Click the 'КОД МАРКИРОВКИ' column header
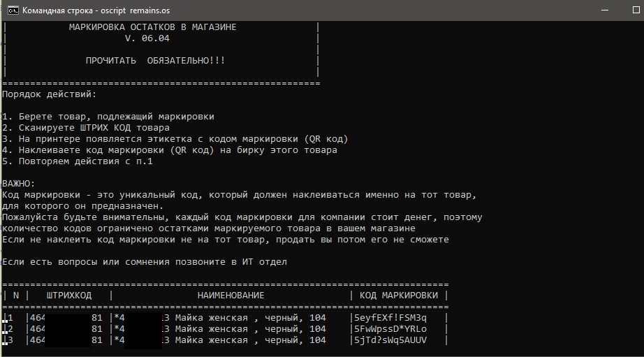644x357 pixels. click(399, 296)
